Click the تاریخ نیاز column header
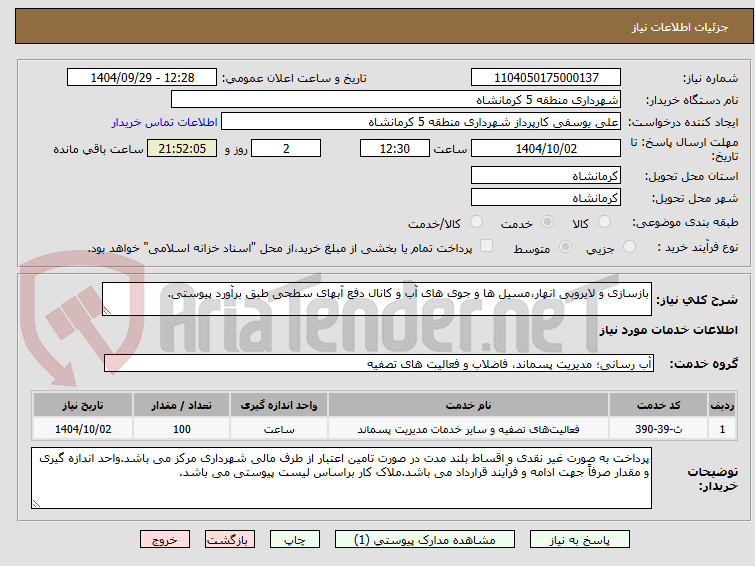This screenshot has height=566, width=755. 83,405
